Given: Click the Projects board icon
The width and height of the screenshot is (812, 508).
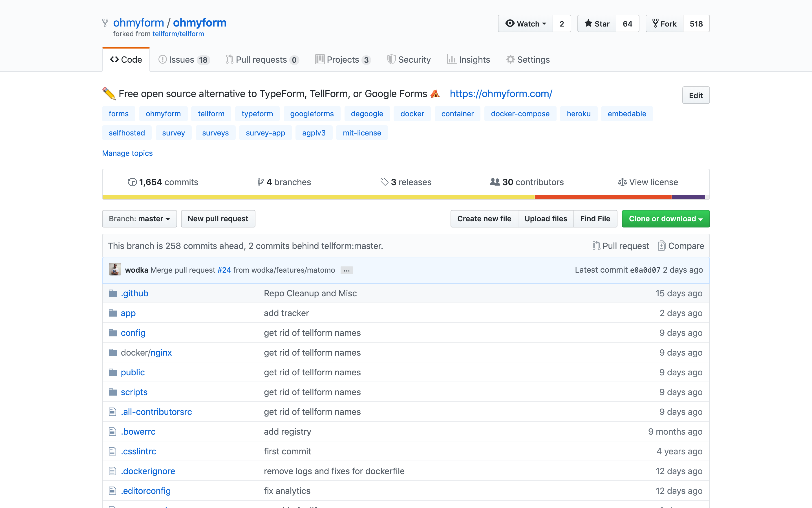Looking at the screenshot, I should (x=320, y=60).
